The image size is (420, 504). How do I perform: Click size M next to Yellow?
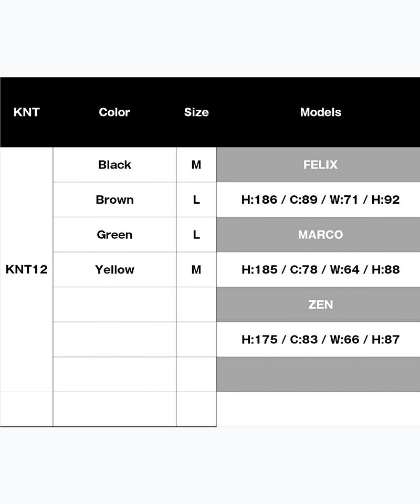[x=196, y=269]
